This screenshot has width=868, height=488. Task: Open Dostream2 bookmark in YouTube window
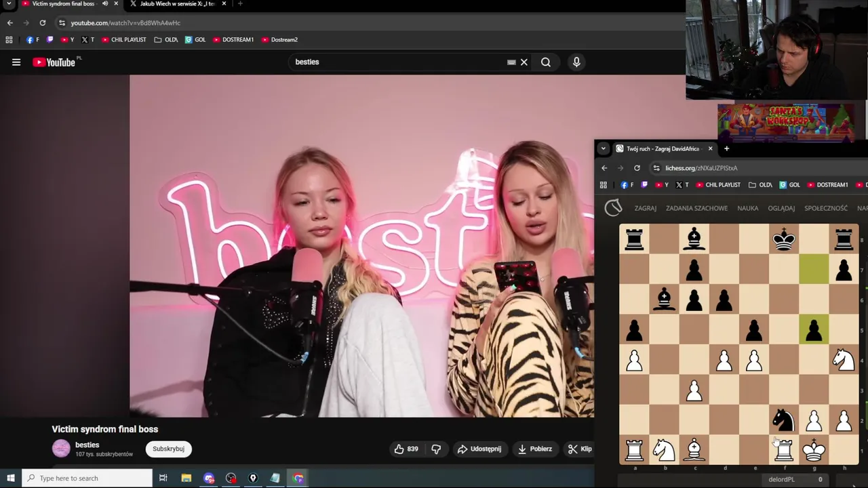(x=279, y=40)
